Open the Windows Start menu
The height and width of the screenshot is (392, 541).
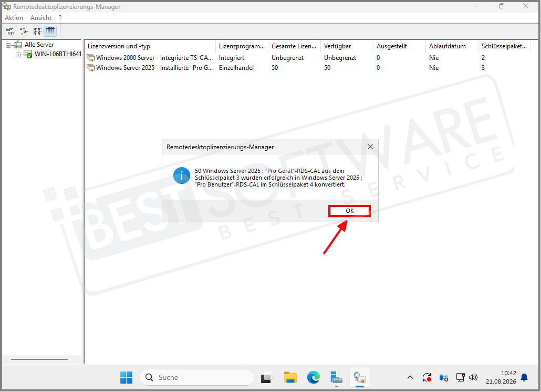pos(126,377)
